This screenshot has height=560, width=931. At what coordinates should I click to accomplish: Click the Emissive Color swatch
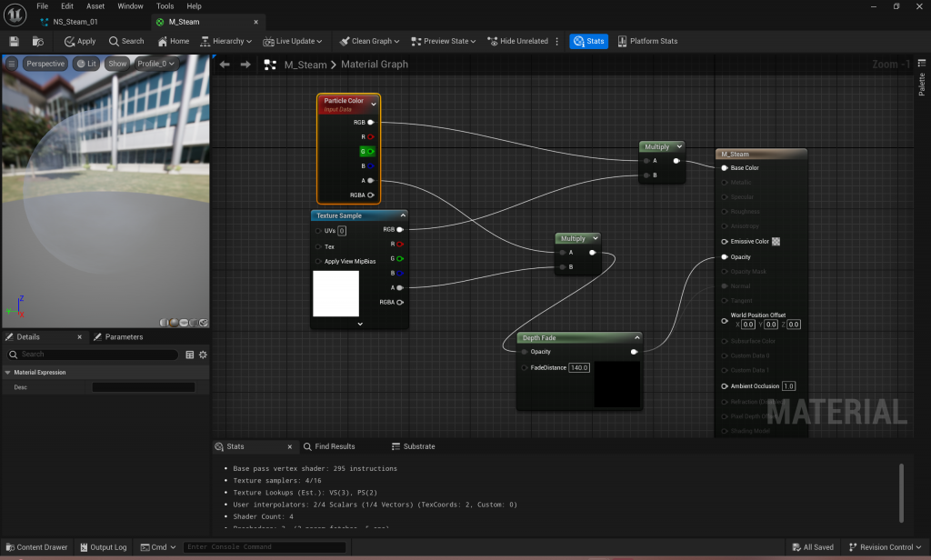(776, 242)
